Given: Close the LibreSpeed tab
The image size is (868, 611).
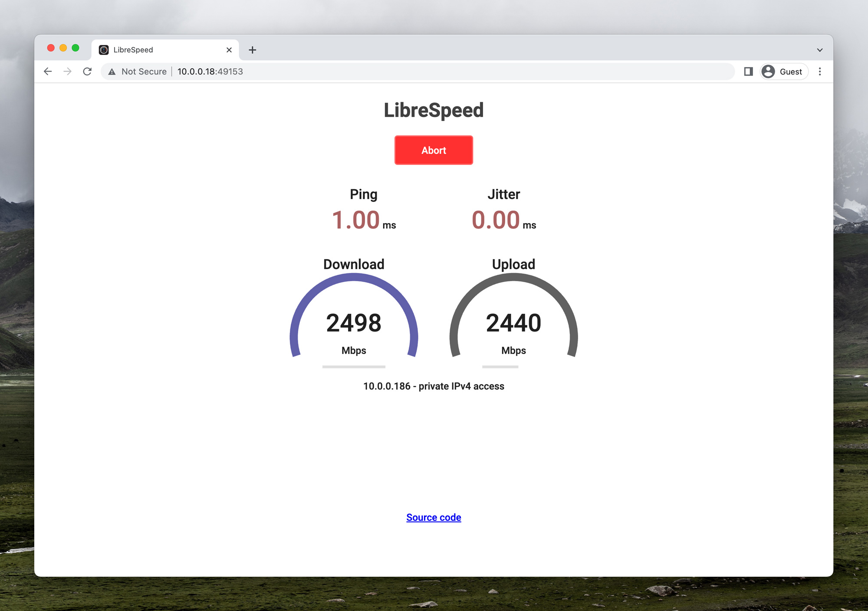Looking at the screenshot, I should click(x=229, y=50).
